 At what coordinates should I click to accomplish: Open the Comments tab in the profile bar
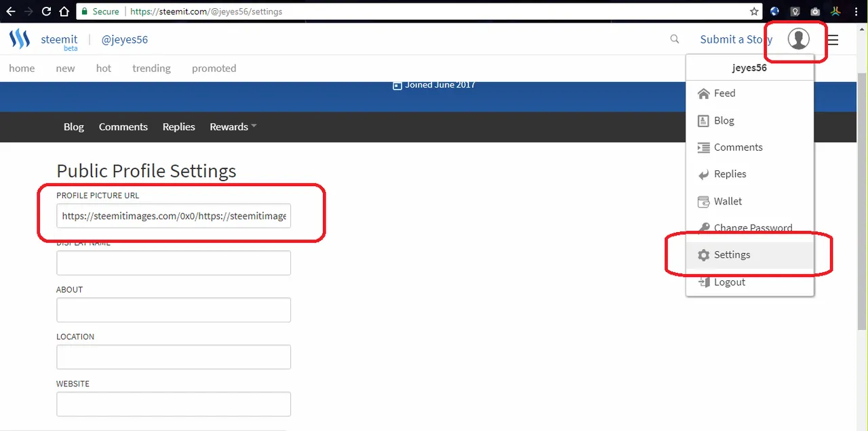123,127
